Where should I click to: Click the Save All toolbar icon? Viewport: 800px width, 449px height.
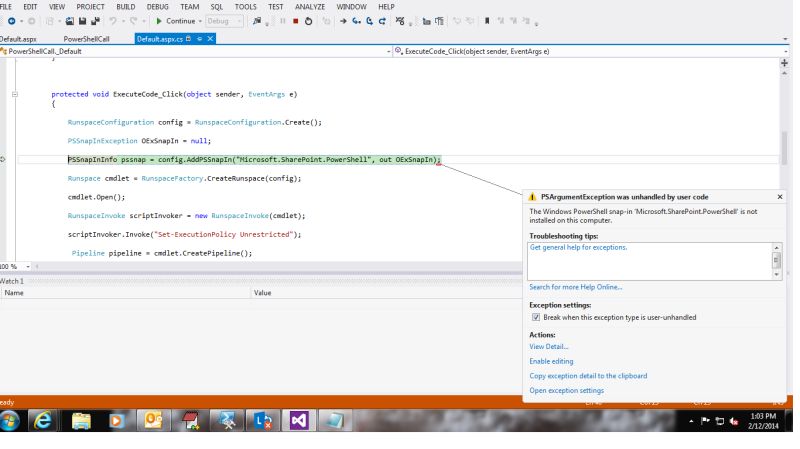pos(95,21)
